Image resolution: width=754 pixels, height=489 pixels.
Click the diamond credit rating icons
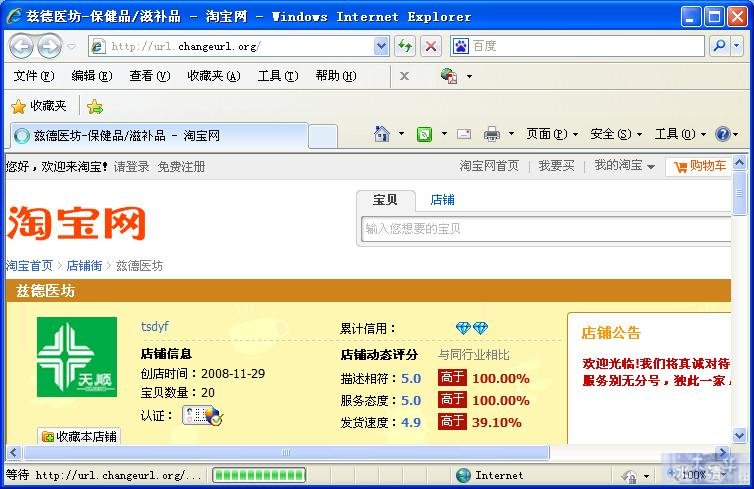(472, 328)
